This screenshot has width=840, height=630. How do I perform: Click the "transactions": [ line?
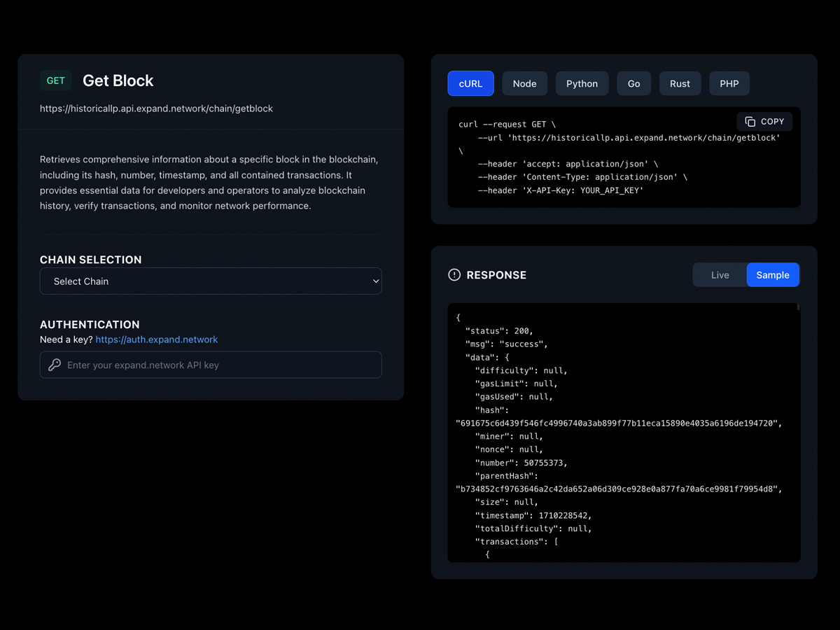pos(517,542)
